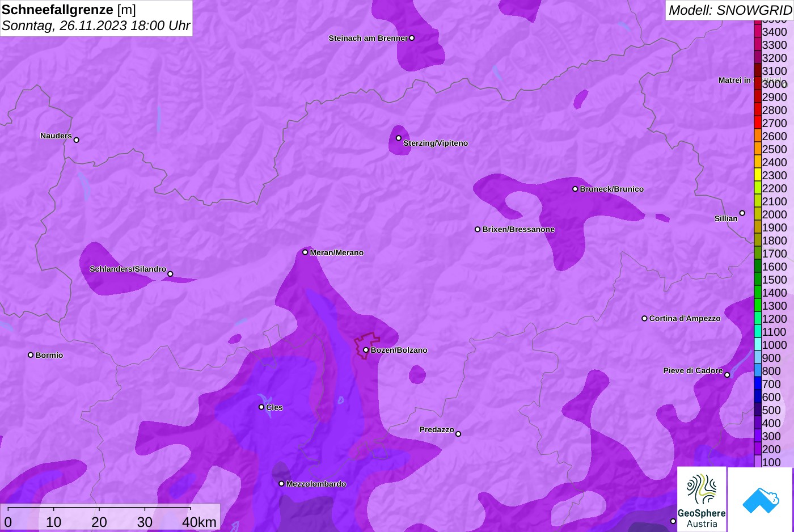
Task: Click the Modell: SNOWGRID label
Action: coord(730,10)
